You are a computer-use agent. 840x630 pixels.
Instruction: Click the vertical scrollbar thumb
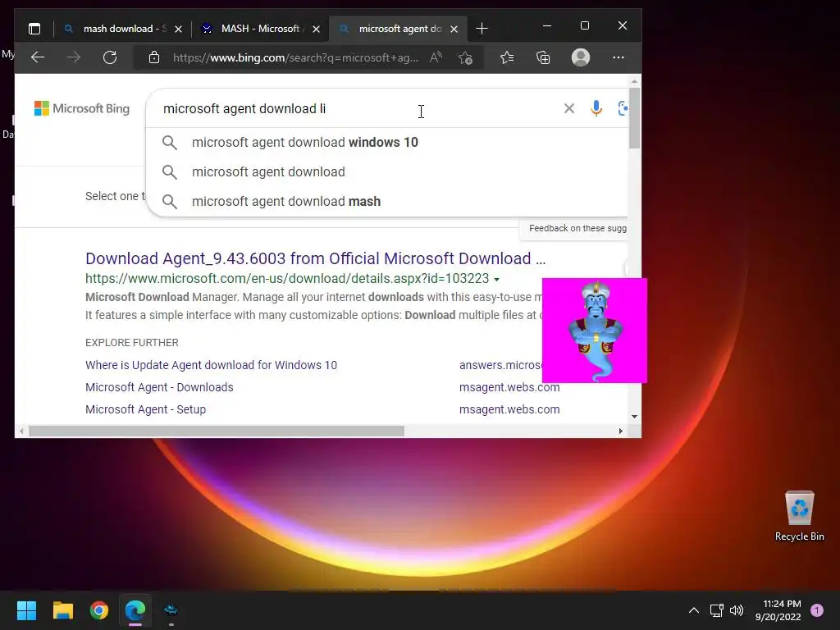[634, 118]
